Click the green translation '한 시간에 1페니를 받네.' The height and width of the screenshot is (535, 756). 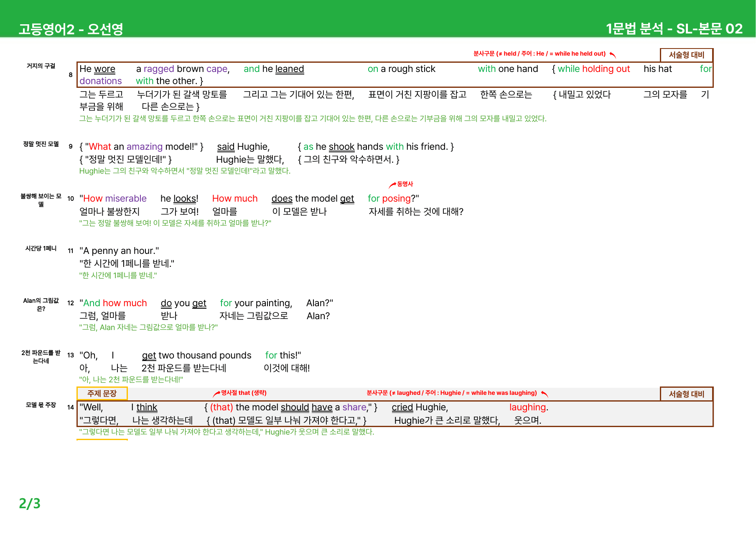pyautogui.click(x=118, y=275)
